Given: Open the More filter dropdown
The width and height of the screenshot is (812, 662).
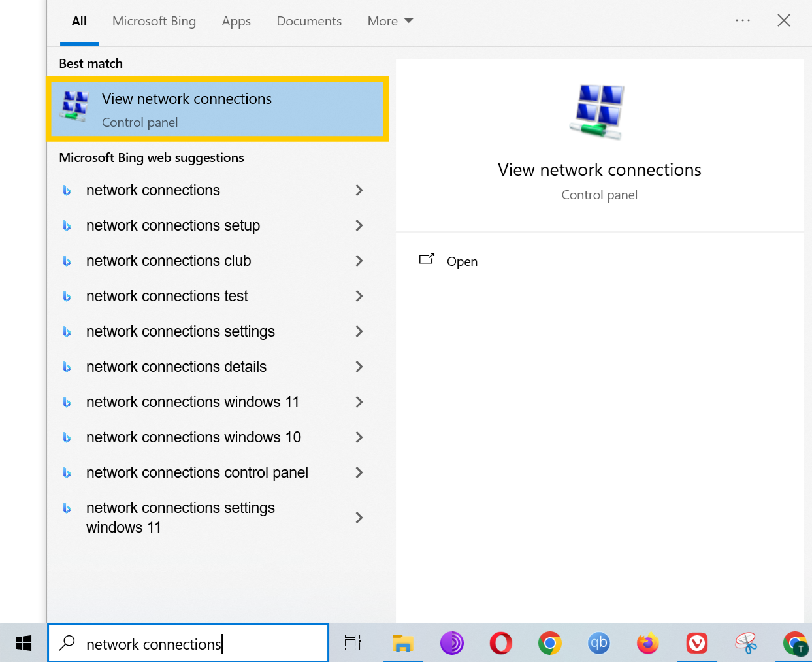Looking at the screenshot, I should click(x=390, y=21).
